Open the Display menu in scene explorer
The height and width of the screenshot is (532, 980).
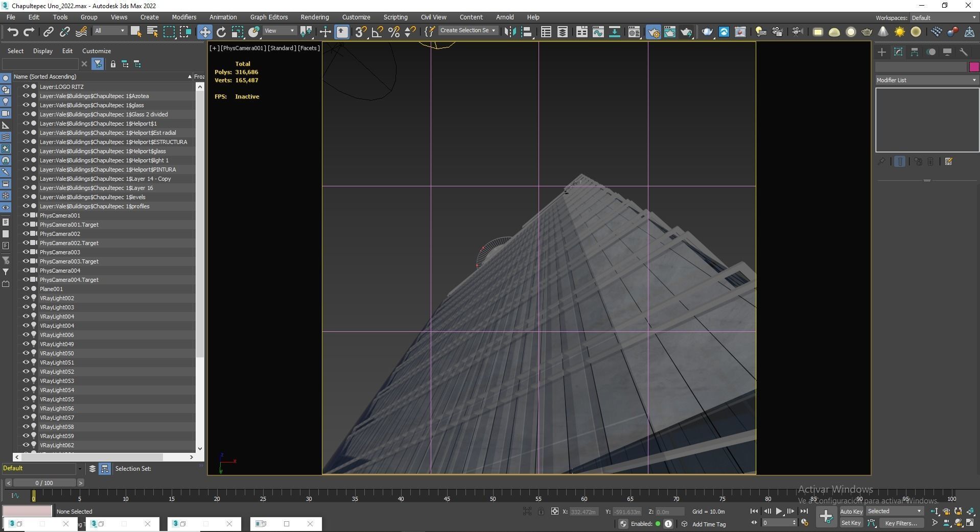click(43, 51)
